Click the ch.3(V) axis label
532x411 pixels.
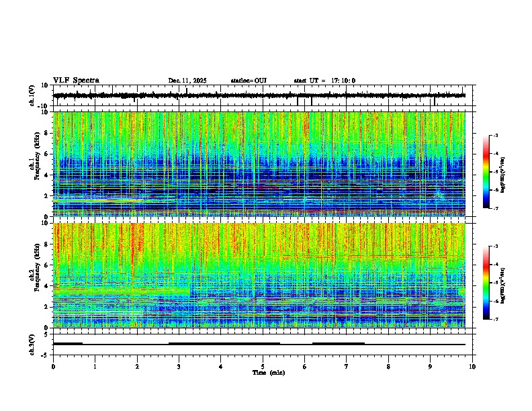[x=32, y=345]
